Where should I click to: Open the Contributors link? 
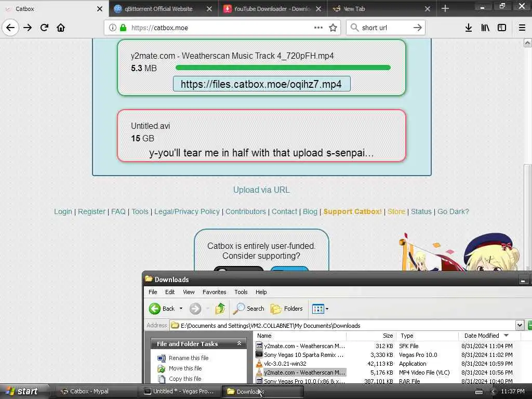click(246, 211)
